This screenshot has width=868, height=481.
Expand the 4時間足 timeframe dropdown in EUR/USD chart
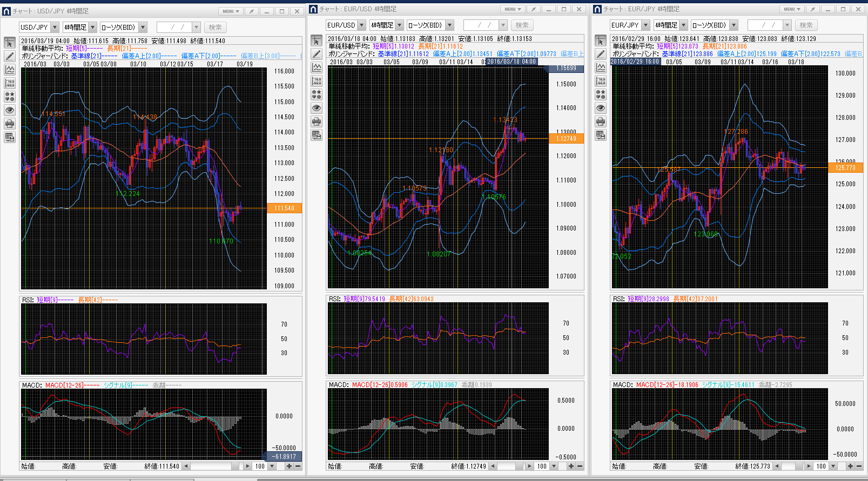click(400, 25)
